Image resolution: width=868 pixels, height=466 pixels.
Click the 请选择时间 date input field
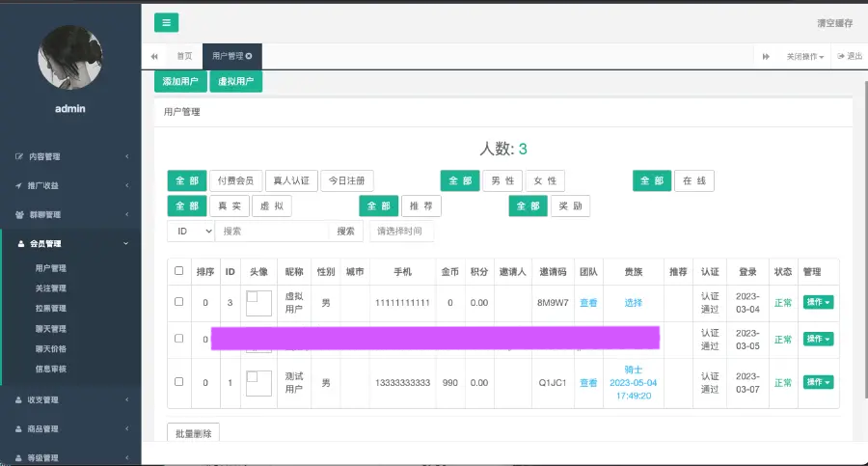point(402,232)
